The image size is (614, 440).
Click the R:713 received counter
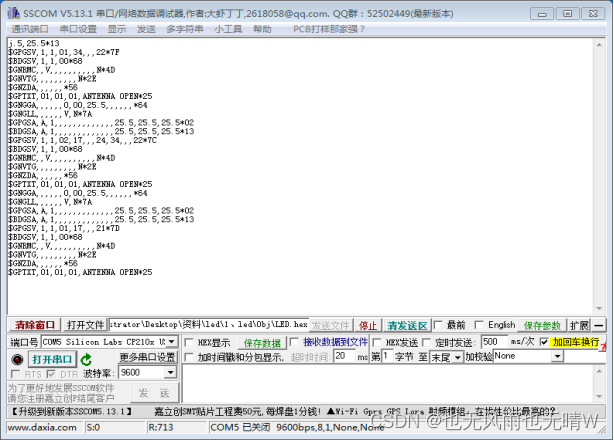(161, 427)
